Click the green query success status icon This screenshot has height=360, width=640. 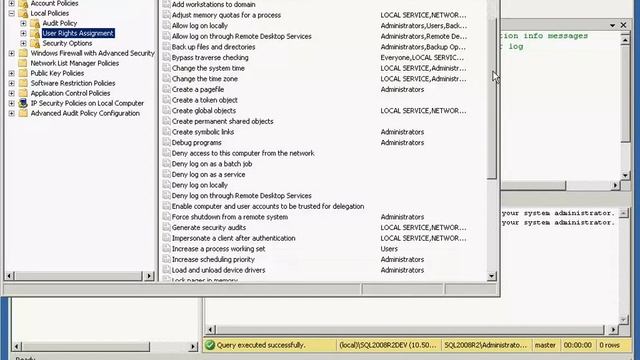[x=210, y=345]
